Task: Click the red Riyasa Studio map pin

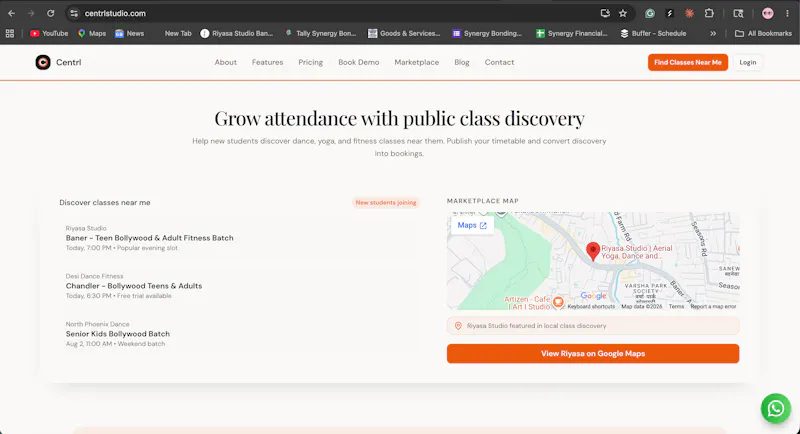Action: tap(592, 251)
